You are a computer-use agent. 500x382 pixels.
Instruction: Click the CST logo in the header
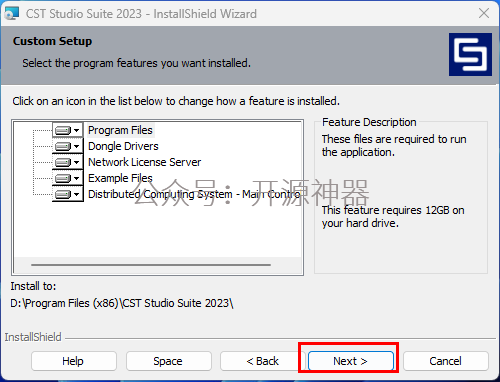tap(470, 54)
